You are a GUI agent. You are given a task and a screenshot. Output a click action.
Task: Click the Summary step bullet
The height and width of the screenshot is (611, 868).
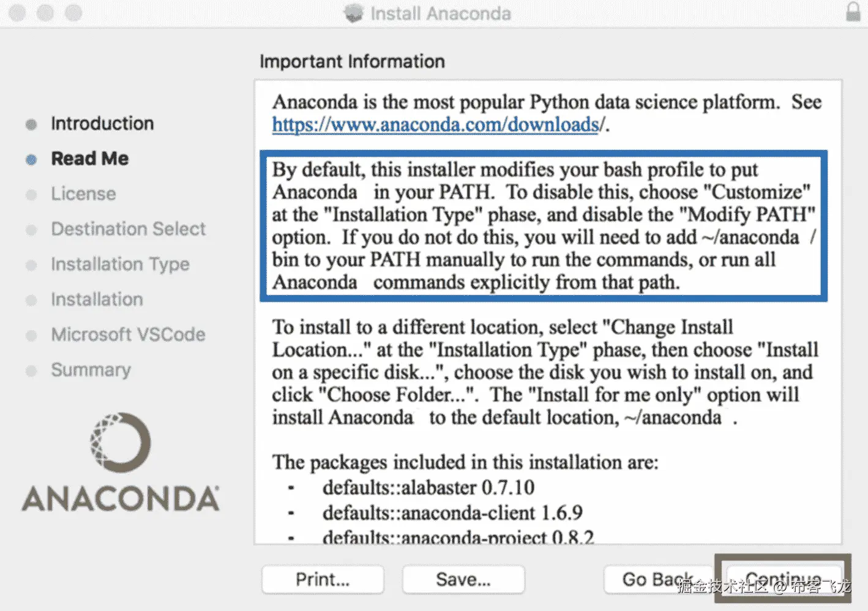[31, 371]
